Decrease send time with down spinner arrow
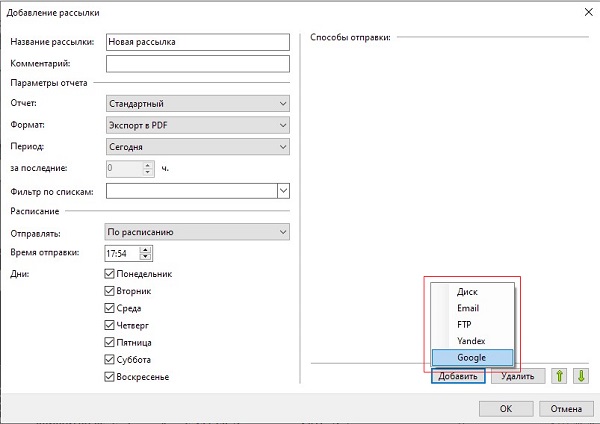This screenshot has height=424, width=600. (x=145, y=257)
